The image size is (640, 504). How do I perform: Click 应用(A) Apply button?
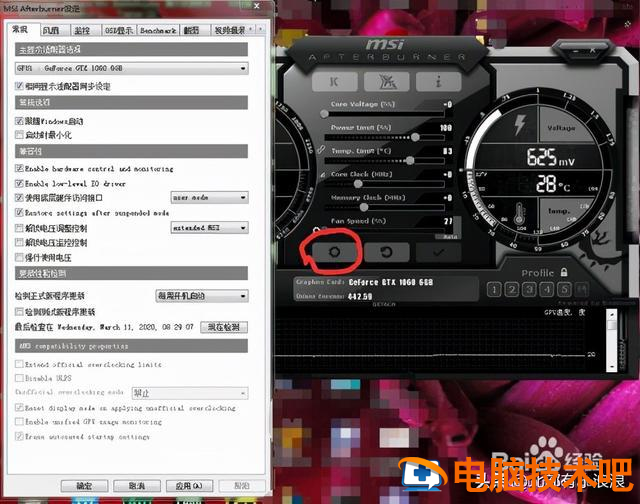pyautogui.click(x=189, y=486)
